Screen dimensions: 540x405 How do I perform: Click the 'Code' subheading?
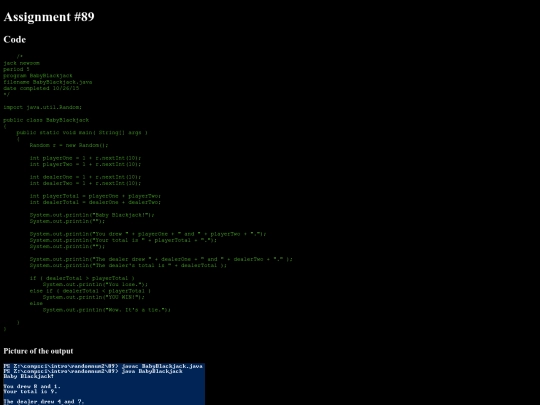pos(14,40)
